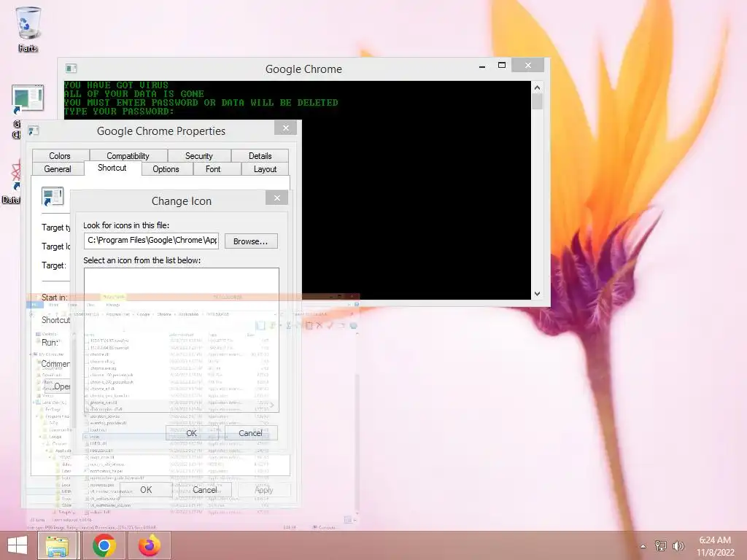This screenshot has height=560, width=747.
Task: Select the Shortcut tab
Action: [x=112, y=168]
